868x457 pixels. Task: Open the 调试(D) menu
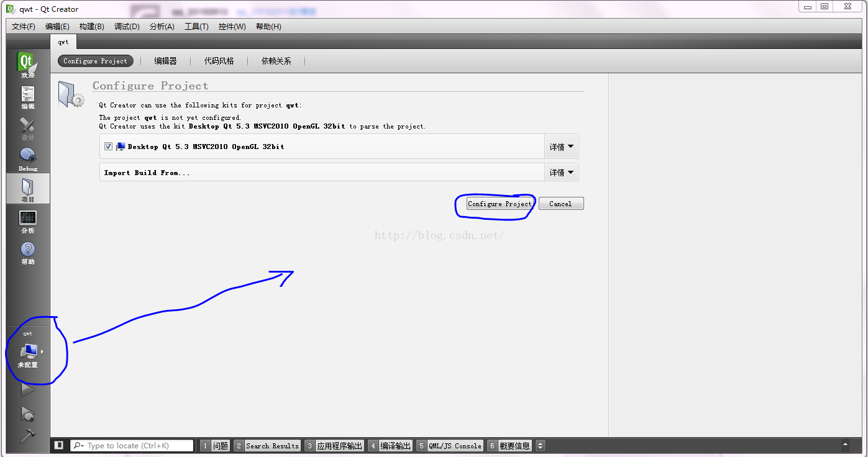point(127,27)
